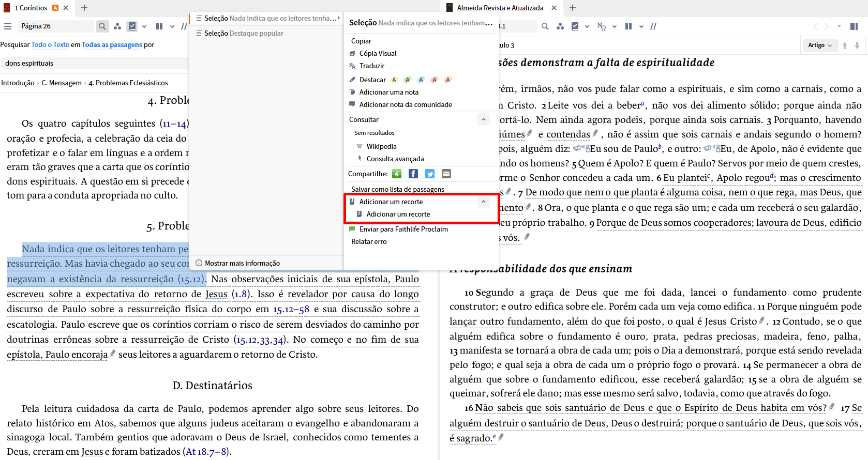868x460 pixels.
Task: Toggle the side panel icon at far right
Action: [x=855, y=26]
